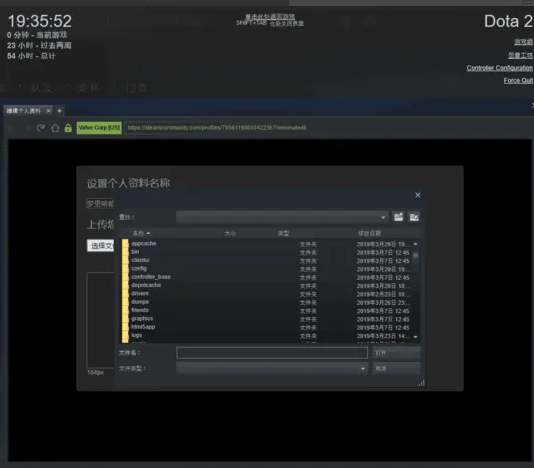Open the file type dropdown
This screenshot has width=534, height=468.
tap(363, 369)
